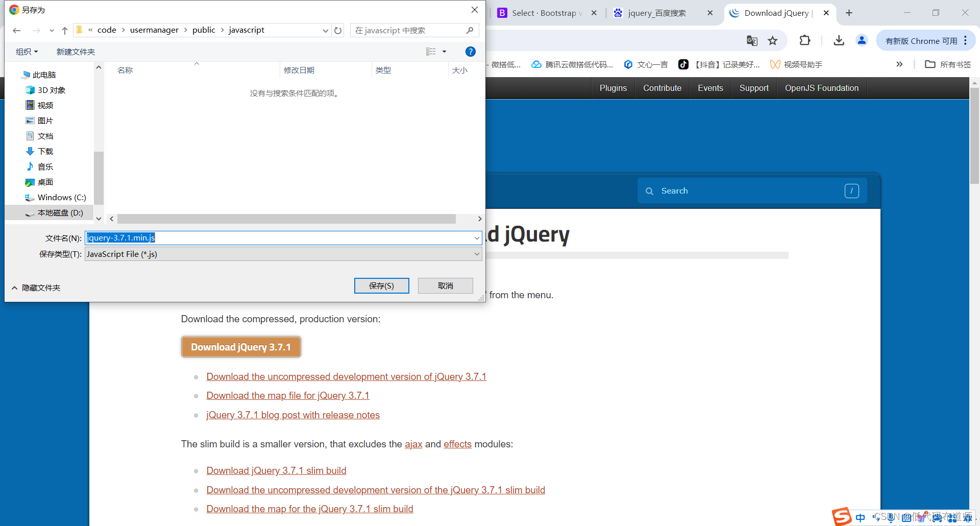Show more bookmarks chevron
Image resolution: width=980 pixels, height=526 pixels.
pos(899,64)
